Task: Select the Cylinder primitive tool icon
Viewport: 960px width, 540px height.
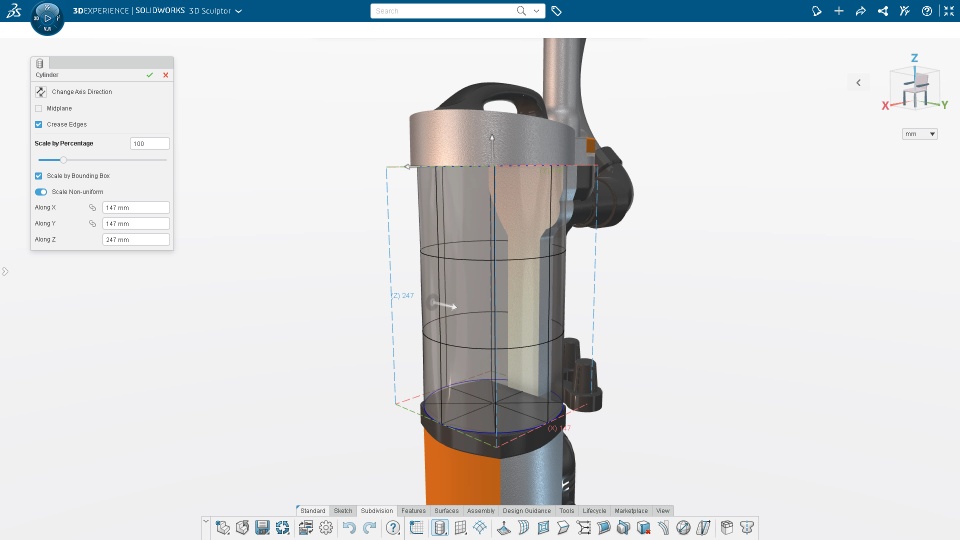Action: (440, 528)
